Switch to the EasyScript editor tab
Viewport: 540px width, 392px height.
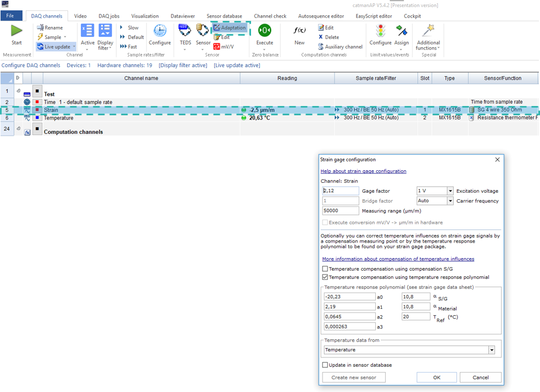[x=374, y=16]
